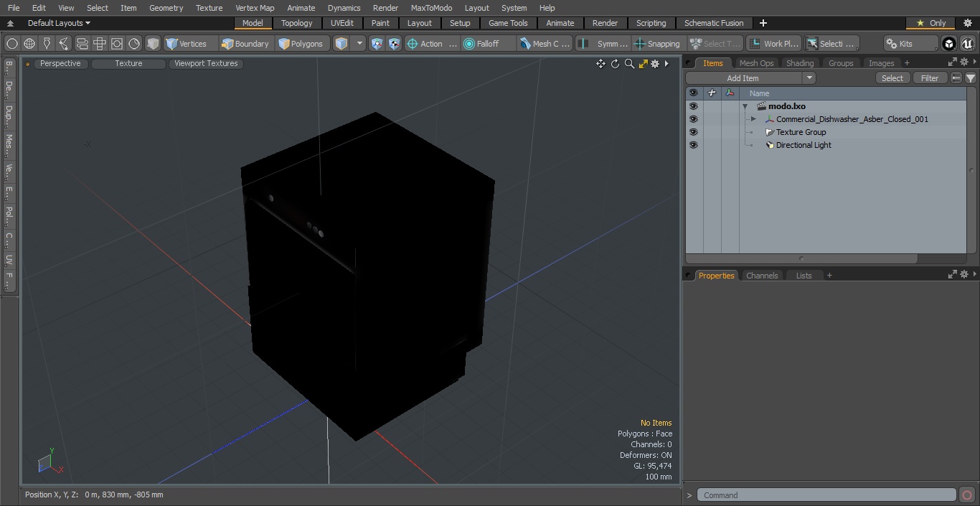Open selection mode dropdown arrow
The image size is (980, 506).
tap(360, 44)
